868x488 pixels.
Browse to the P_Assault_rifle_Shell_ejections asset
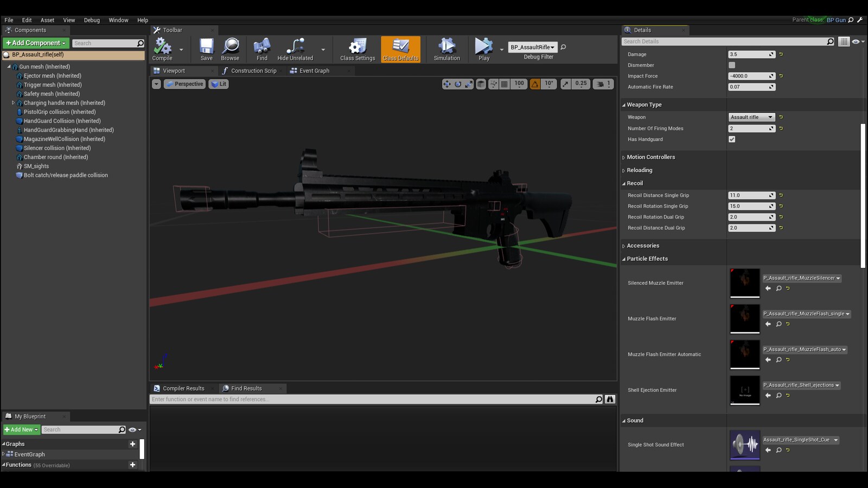(x=779, y=395)
